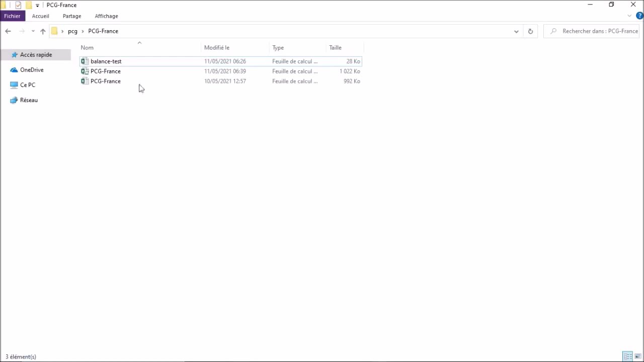Switch to the Accueil ribbon tab
Viewport: 644px width, 362px height.
click(40, 16)
